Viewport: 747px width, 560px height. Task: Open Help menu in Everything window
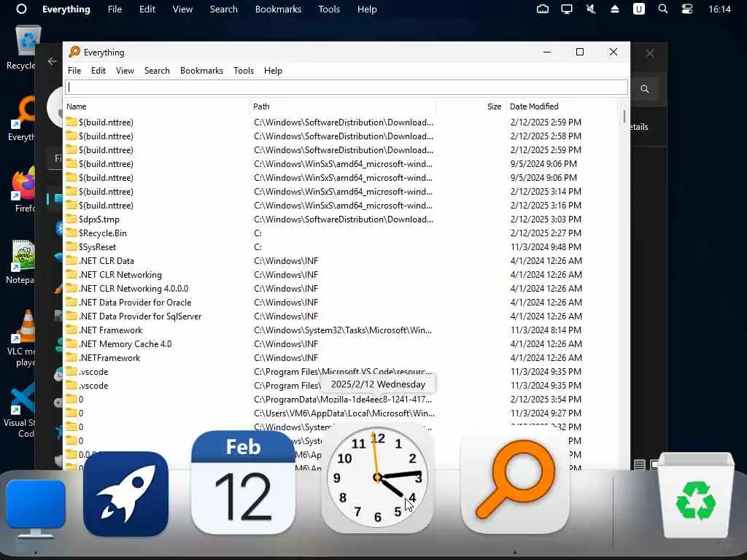pos(273,71)
